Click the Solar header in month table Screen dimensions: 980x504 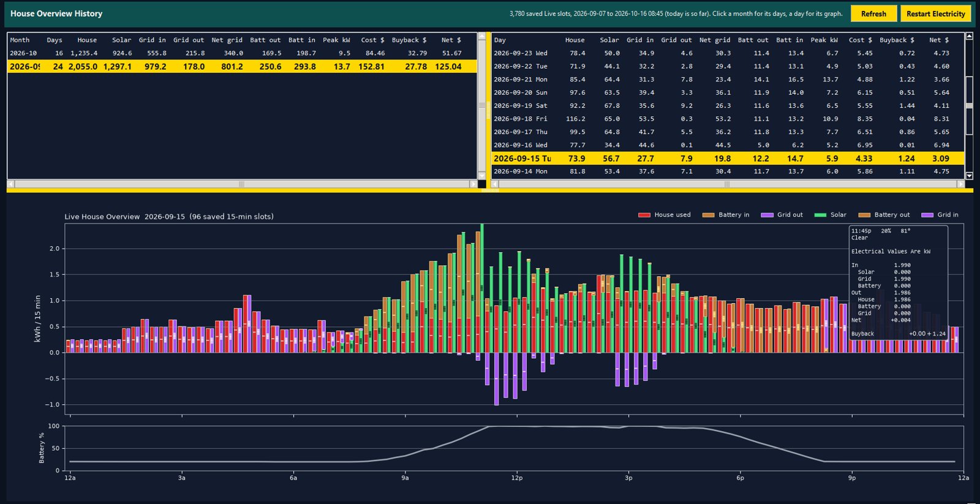point(121,40)
